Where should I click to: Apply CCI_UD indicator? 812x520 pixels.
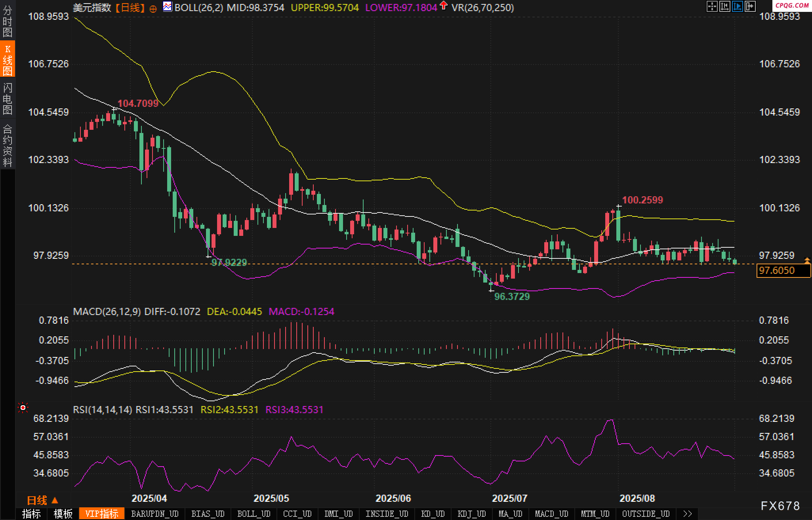297,514
